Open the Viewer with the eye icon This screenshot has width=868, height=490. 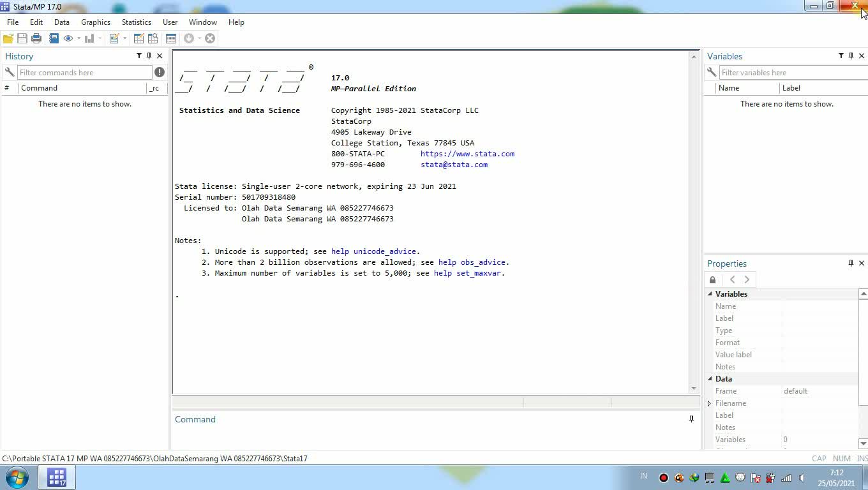[x=68, y=38]
